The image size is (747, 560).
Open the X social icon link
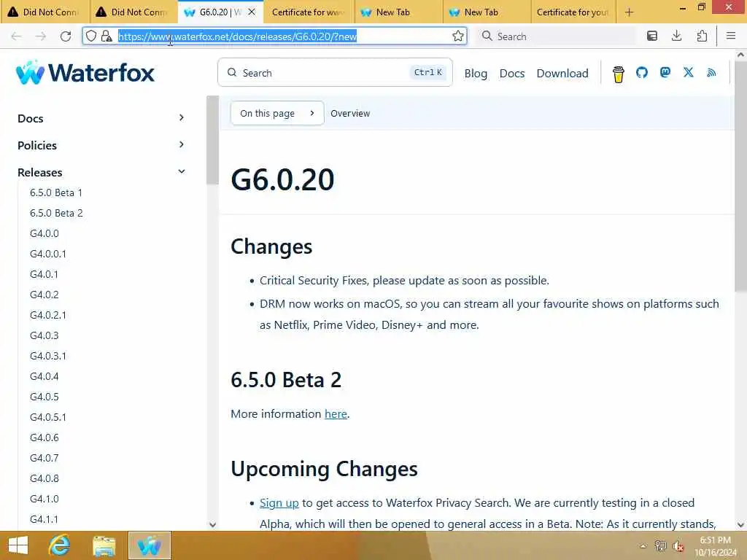[x=689, y=72]
